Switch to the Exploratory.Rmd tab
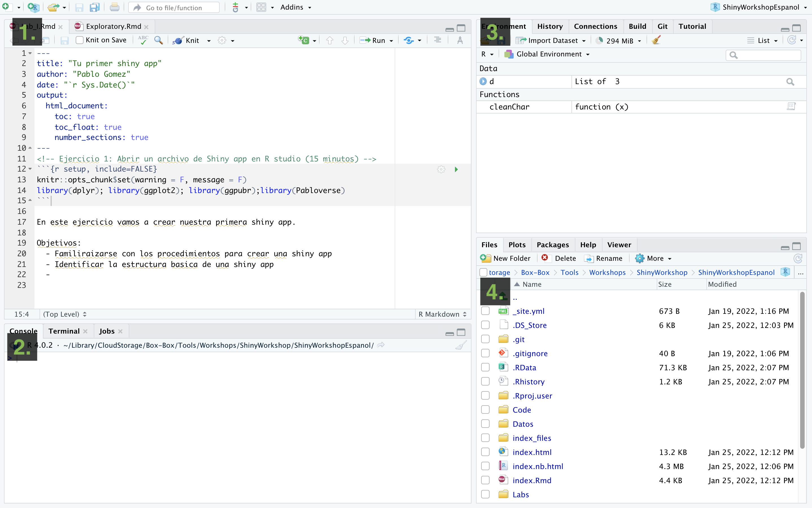 pos(113,26)
